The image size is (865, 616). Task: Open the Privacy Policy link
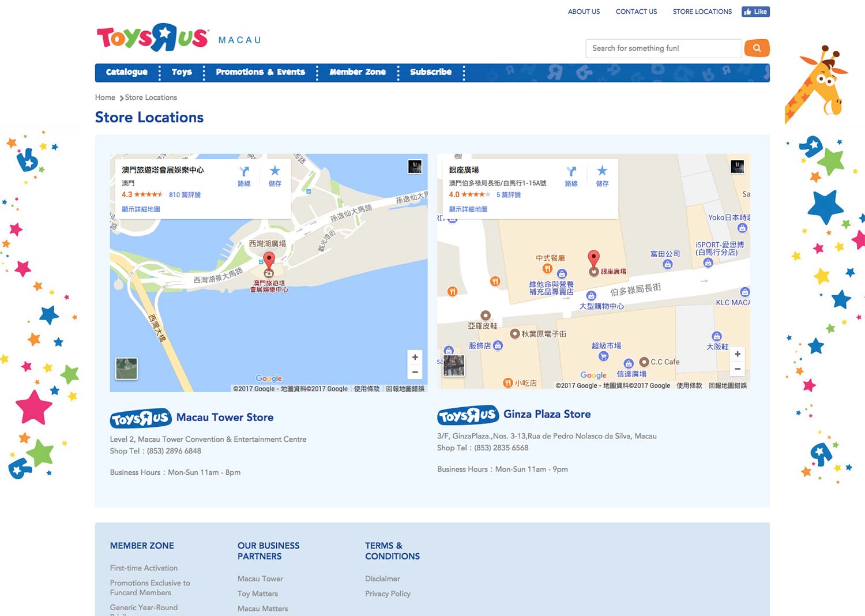(388, 594)
